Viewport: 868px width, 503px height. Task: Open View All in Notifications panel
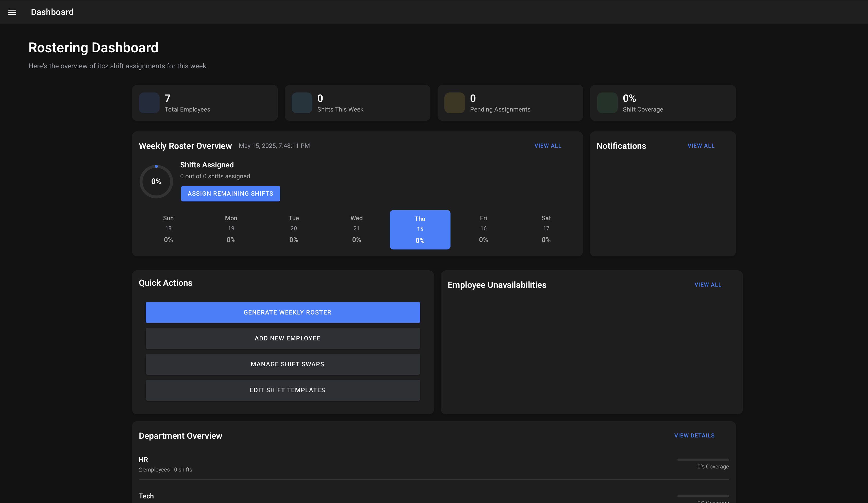click(x=701, y=146)
